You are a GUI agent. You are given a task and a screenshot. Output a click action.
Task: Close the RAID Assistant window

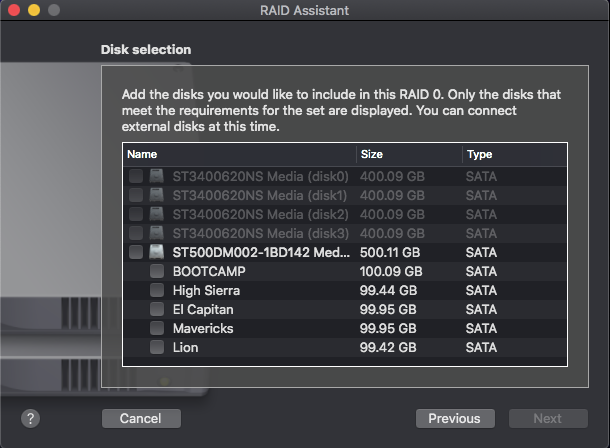pos(14,10)
